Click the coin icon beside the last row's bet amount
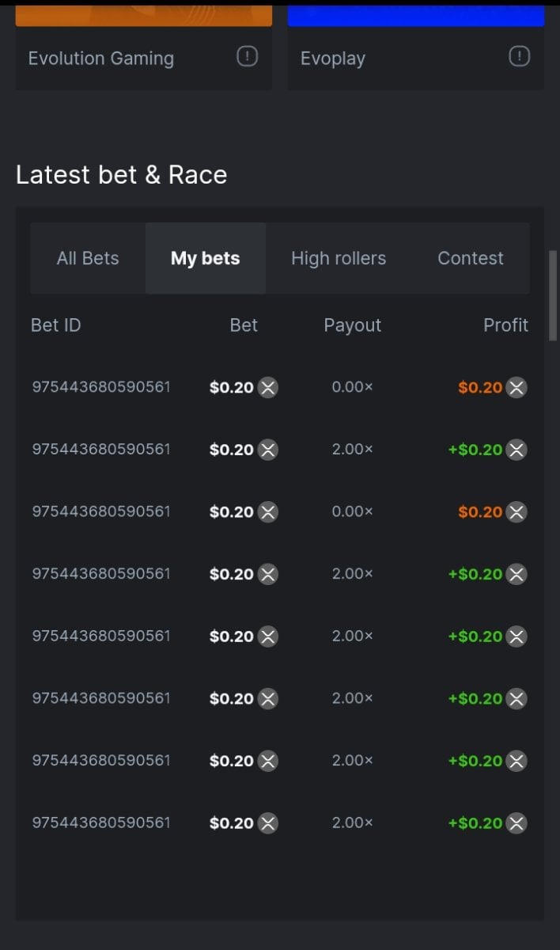 [x=268, y=823]
